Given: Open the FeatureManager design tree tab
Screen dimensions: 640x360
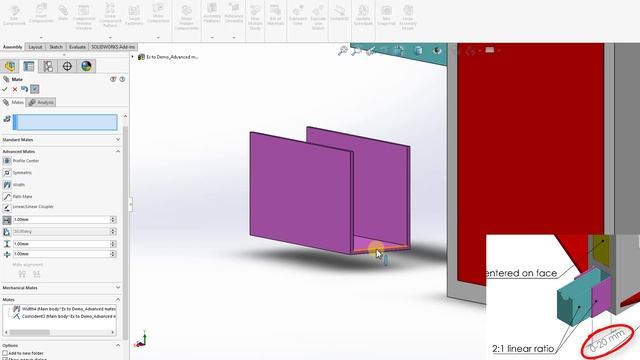Looking at the screenshot, I should click(10, 66).
